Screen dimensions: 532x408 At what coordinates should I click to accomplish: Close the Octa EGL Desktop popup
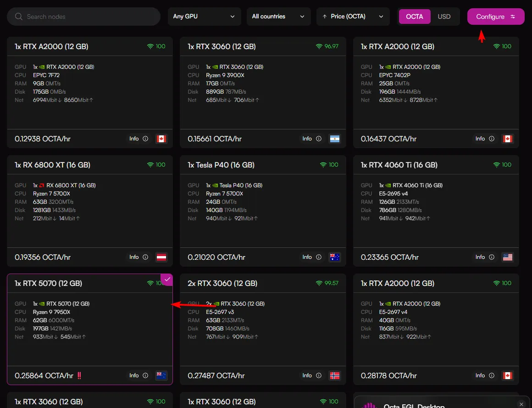coord(521,404)
